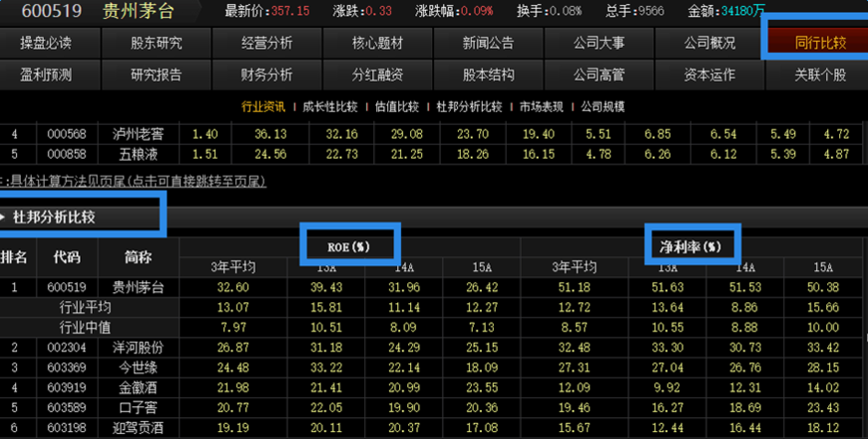Screen dimensions: 868x439
Task: Click ROE 3年平均 subheader
Action: pos(233,267)
